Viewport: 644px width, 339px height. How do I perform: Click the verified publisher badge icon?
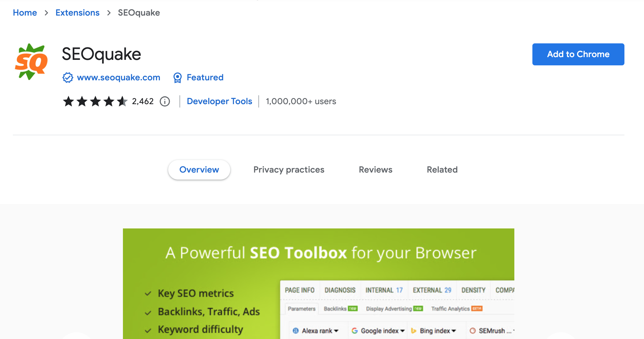pos(67,78)
